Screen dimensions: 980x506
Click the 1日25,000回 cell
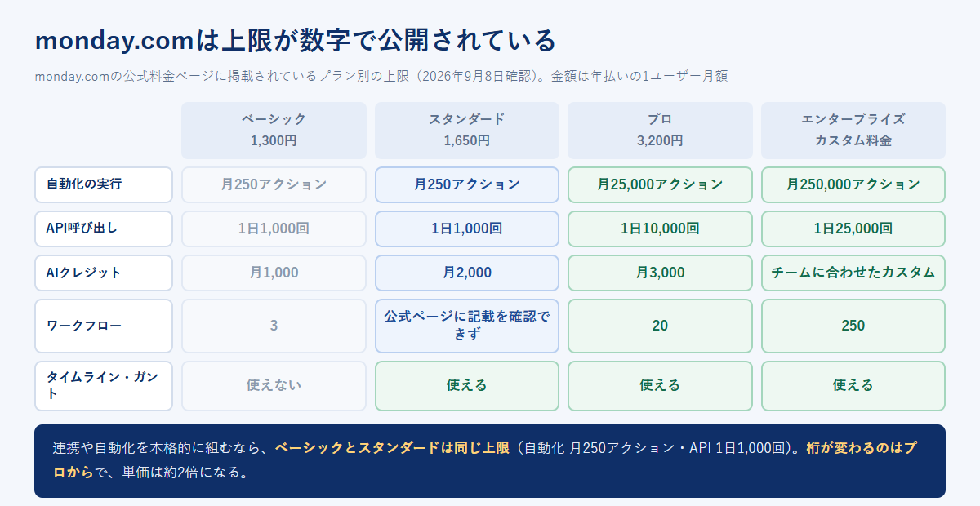coord(853,229)
